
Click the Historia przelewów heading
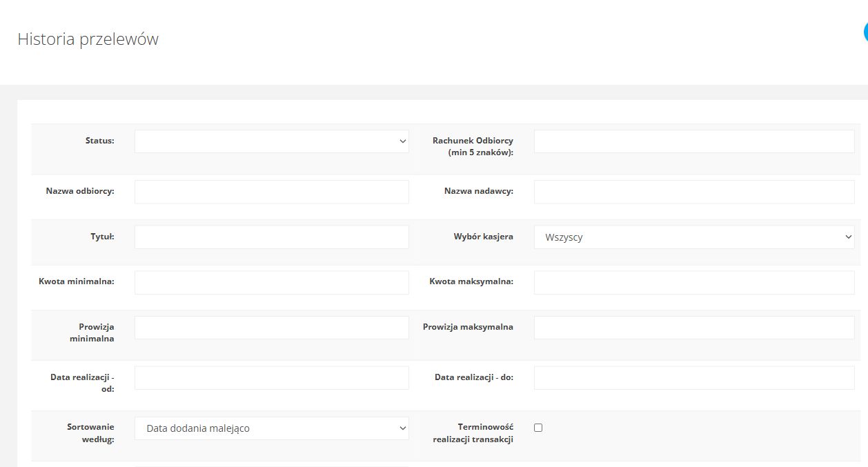[x=88, y=39]
